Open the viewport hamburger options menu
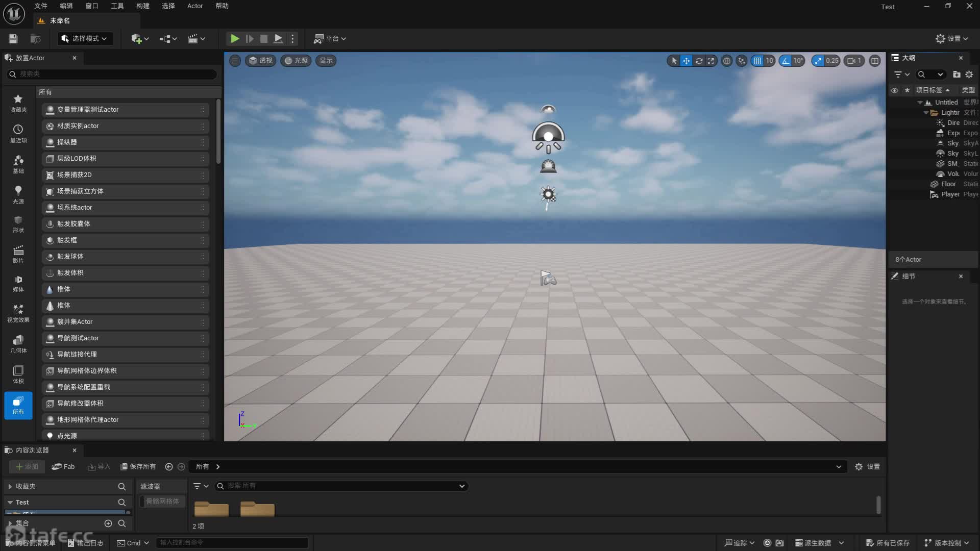 click(235, 61)
